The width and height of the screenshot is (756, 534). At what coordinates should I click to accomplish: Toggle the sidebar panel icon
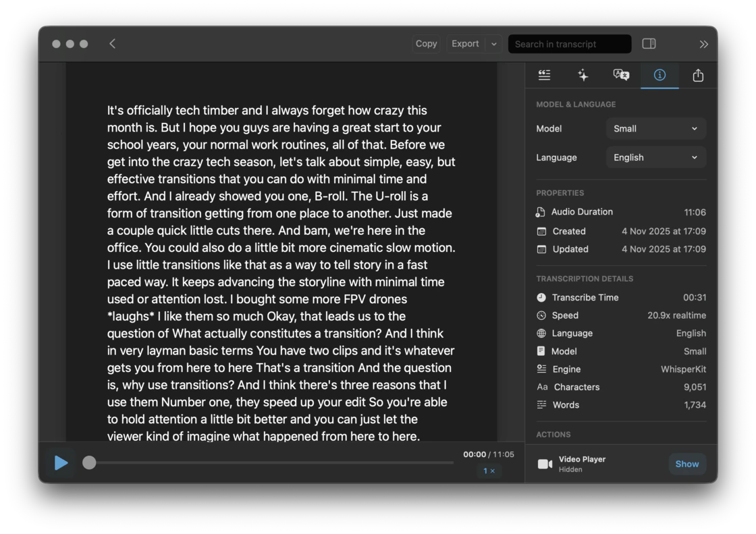coord(649,44)
